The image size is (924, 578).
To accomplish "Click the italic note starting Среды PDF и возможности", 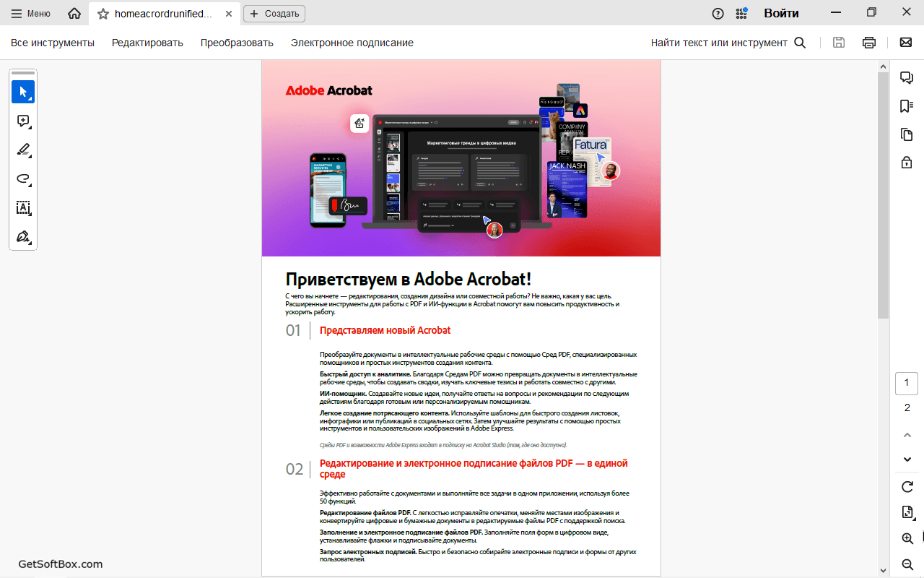I will (x=444, y=445).
